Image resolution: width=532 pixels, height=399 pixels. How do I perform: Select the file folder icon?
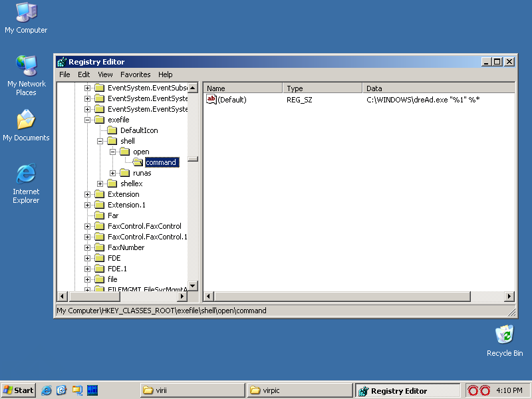coord(99,279)
